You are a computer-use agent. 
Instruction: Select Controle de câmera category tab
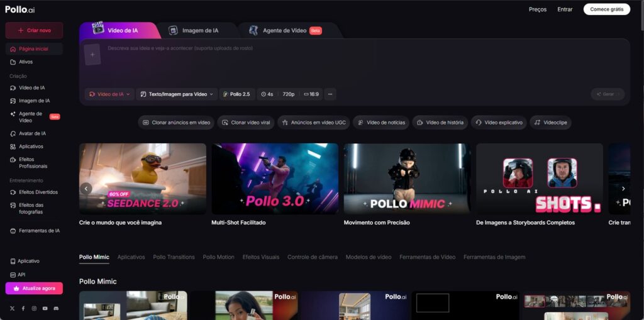[x=313, y=257]
